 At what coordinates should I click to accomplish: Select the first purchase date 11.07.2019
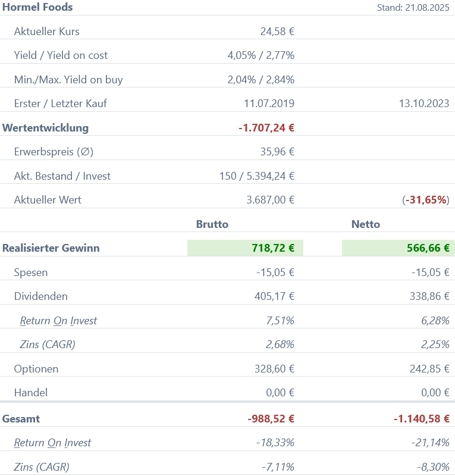[x=269, y=104]
